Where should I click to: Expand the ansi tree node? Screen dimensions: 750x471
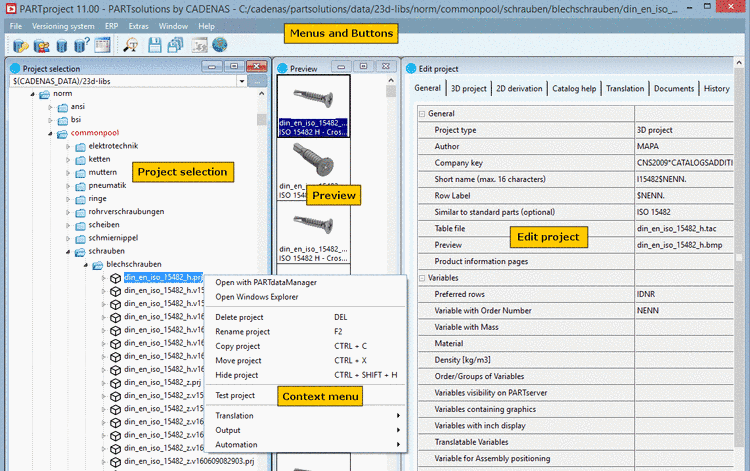click(50, 107)
